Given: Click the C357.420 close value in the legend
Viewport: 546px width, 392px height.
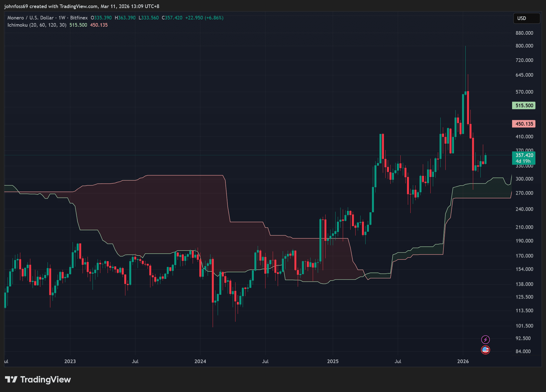Looking at the screenshot, I should [x=172, y=18].
